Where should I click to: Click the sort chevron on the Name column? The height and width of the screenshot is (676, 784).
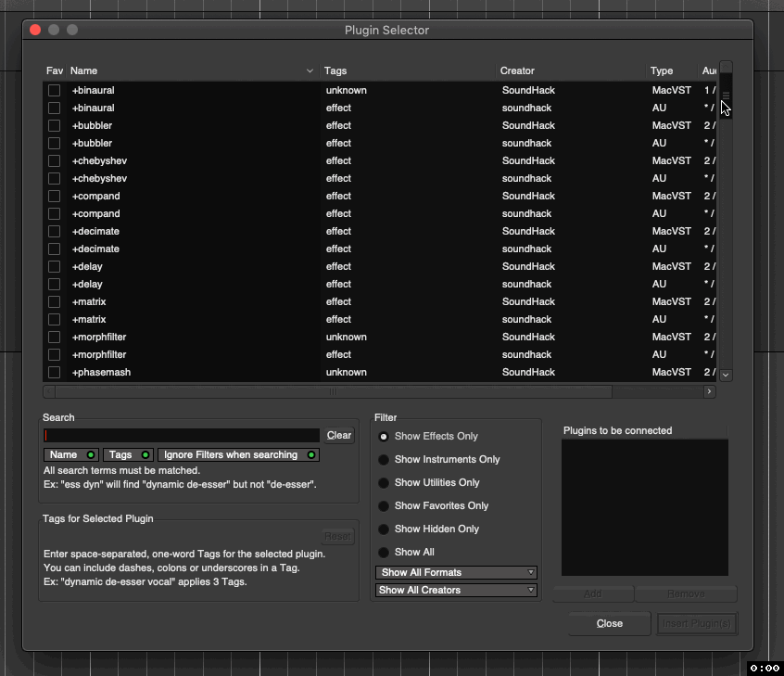click(x=309, y=70)
